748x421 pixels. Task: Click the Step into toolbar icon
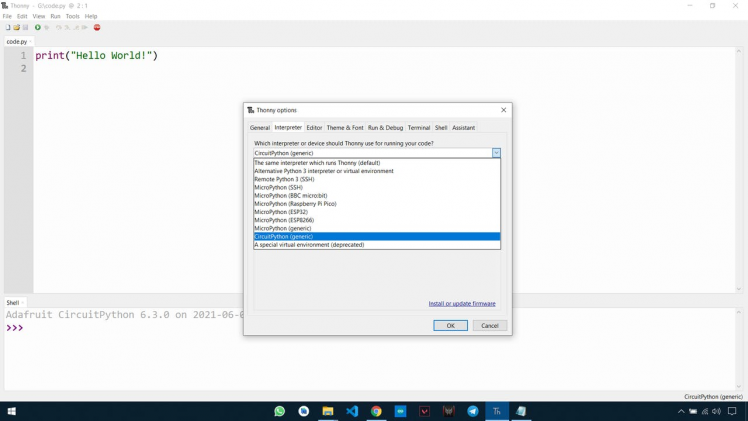pos(67,28)
